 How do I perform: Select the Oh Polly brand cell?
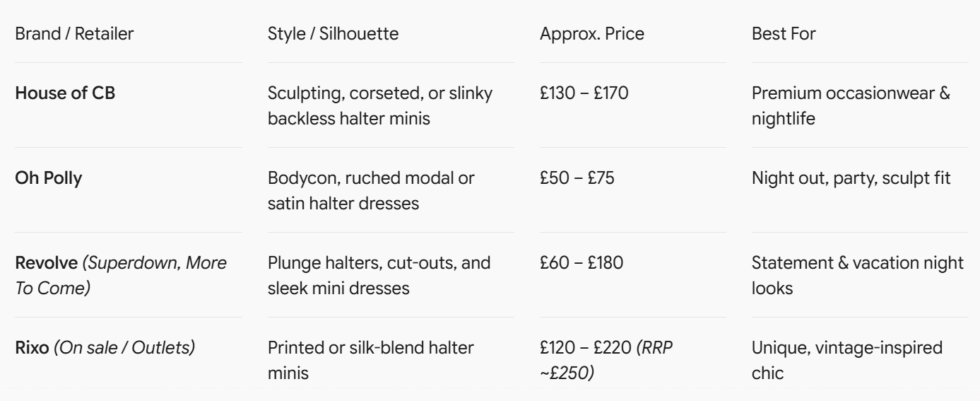48,178
